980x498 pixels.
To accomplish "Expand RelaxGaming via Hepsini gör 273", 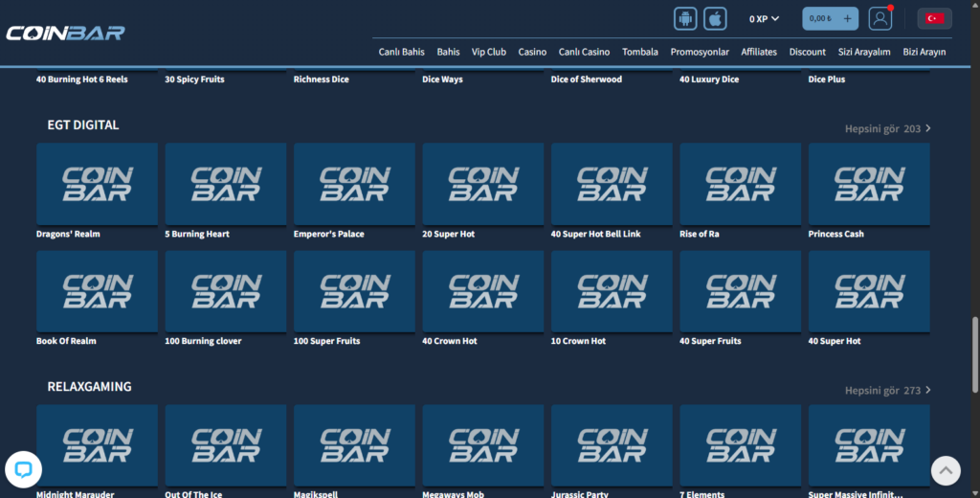I will click(x=887, y=391).
